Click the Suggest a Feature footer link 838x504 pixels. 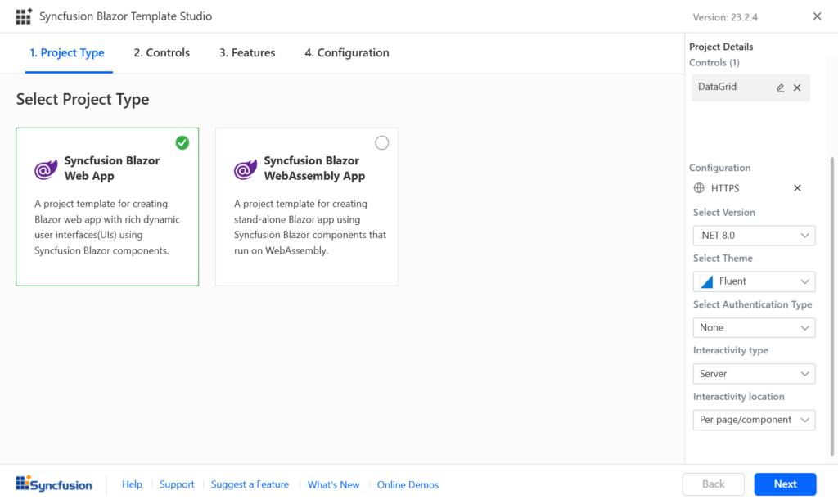click(250, 484)
